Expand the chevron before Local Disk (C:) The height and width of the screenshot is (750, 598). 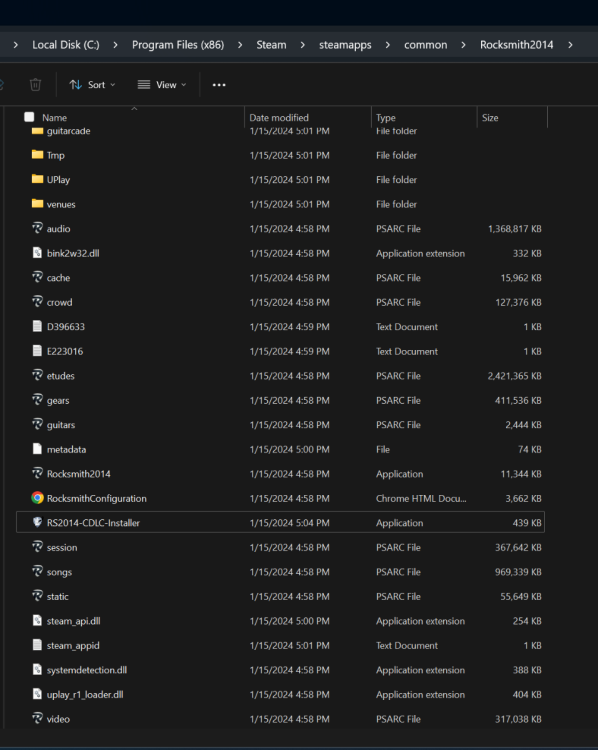pos(16,45)
